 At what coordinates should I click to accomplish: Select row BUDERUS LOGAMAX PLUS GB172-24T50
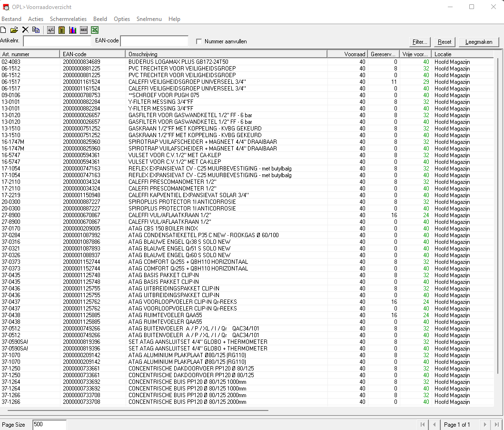point(247,62)
